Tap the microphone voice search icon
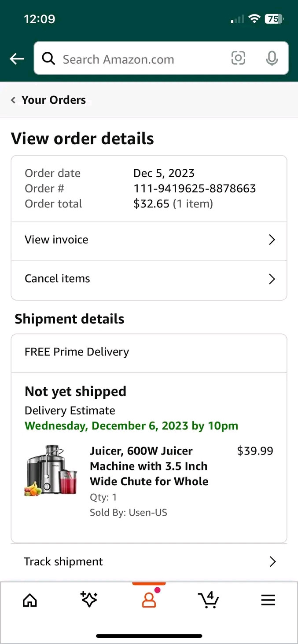 coord(272,58)
